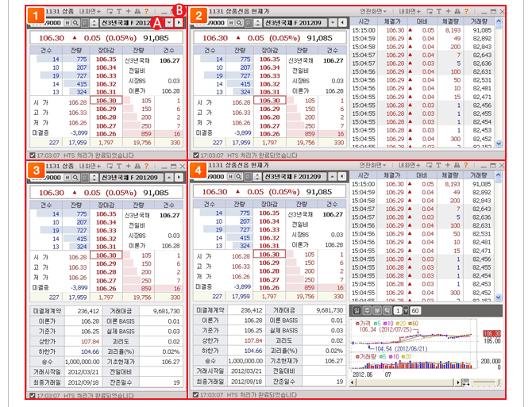Open 연관화면 dropdown in bottom-right window

pos(373,165)
